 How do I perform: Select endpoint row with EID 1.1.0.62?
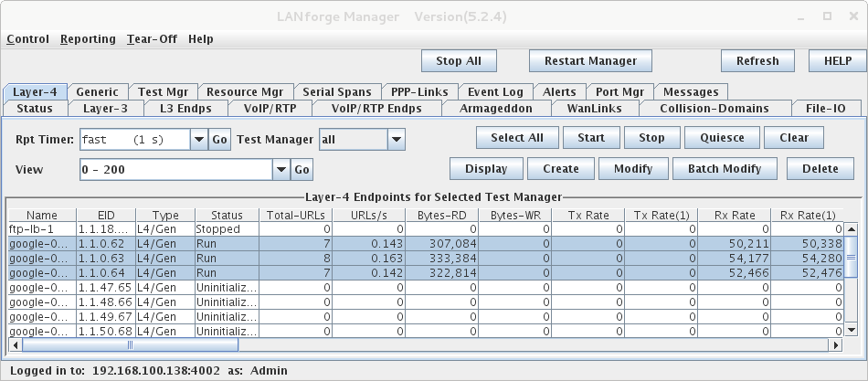point(426,244)
